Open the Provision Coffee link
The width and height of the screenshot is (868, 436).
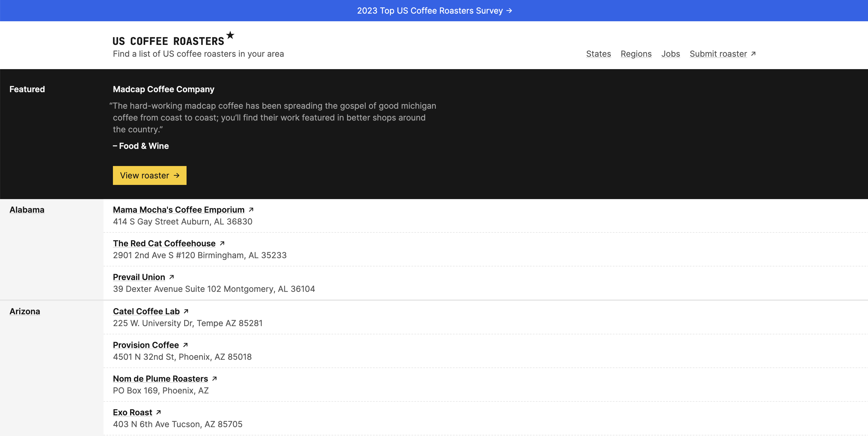(146, 345)
